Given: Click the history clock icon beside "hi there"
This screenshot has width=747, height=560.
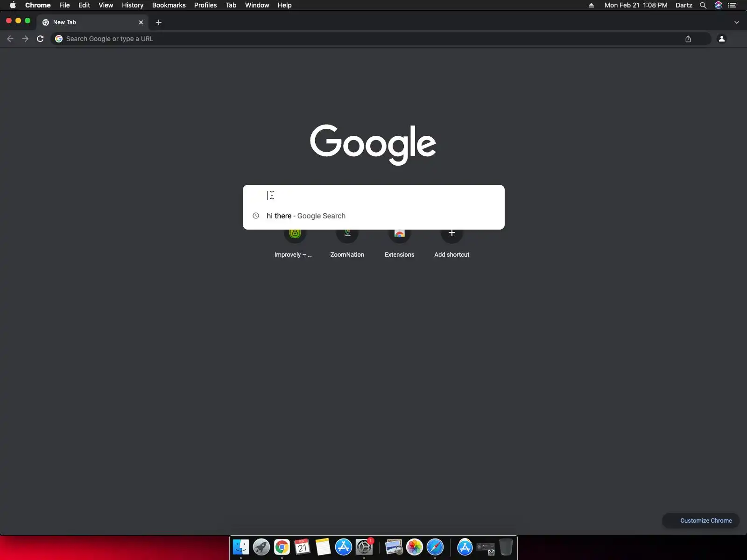Looking at the screenshot, I should pyautogui.click(x=256, y=216).
